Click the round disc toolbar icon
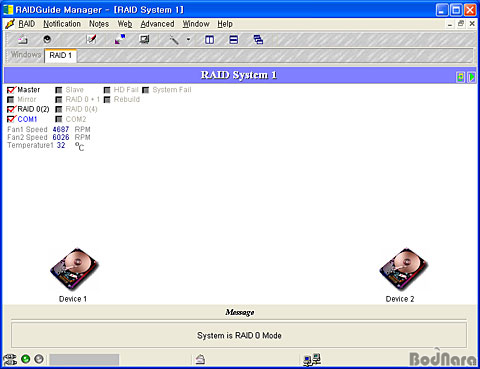The height and width of the screenshot is (369, 480). (x=47, y=39)
